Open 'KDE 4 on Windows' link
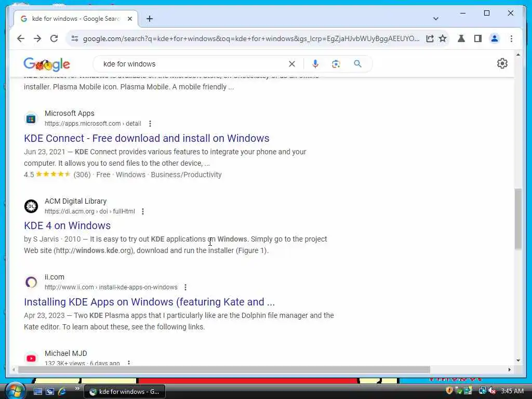This screenshot has height=399, width=532. (x=67, y=225)
